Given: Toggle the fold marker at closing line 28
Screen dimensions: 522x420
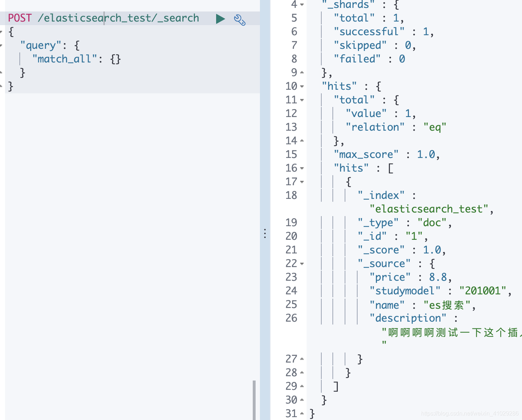Looking at the screenshot, I should [302, 373].
